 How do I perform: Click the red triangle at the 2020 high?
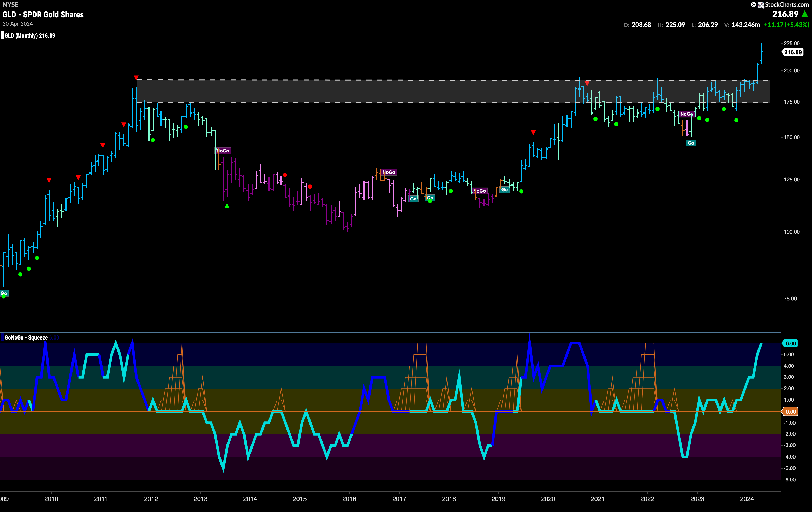tap(587, 83)
